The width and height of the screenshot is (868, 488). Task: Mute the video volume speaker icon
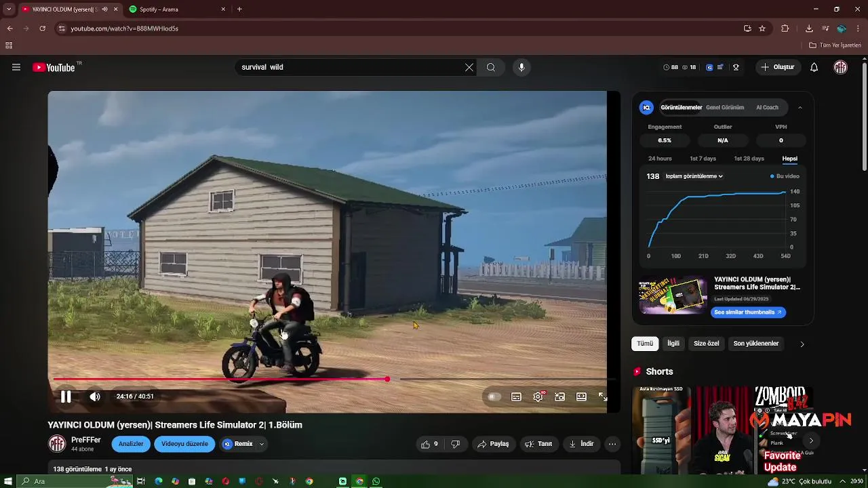pyautogui.click(x=95, y=397)
